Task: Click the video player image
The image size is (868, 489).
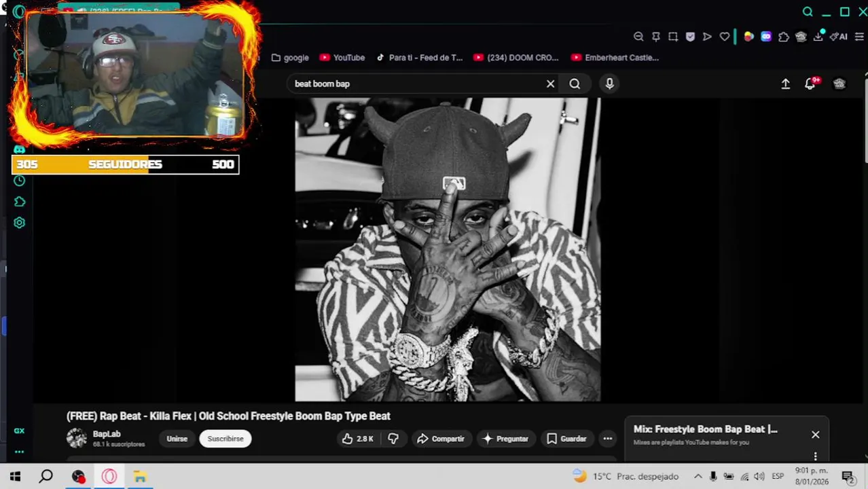Action: click(x=448, y=249)
